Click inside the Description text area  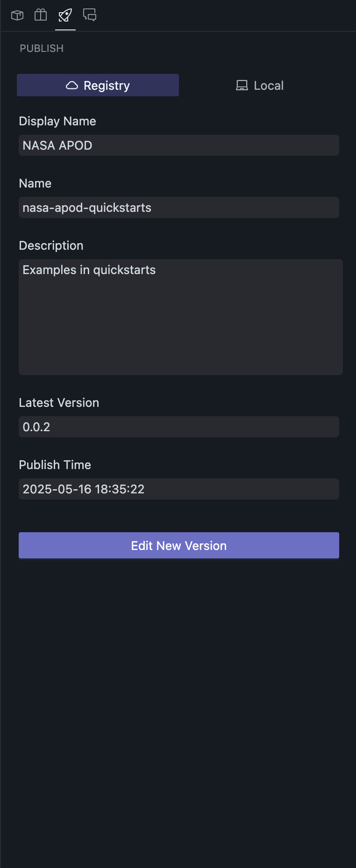coord(180,317)
